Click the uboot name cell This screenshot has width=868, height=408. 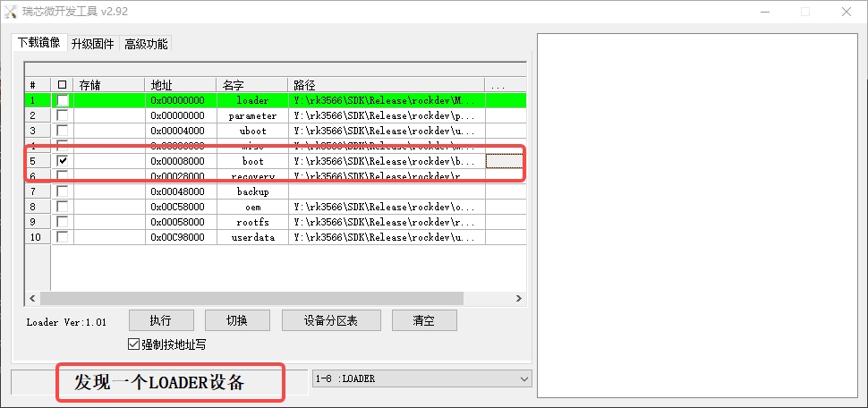(252, 131)
